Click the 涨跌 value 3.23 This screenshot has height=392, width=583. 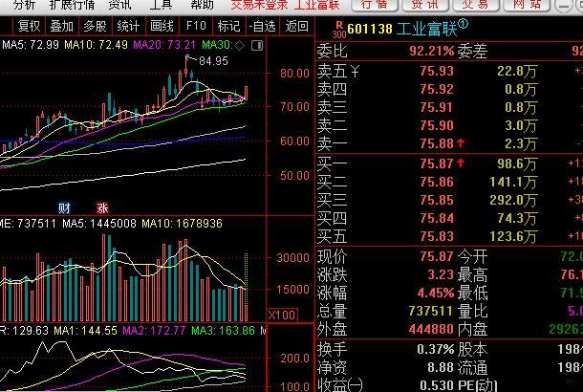441,274
